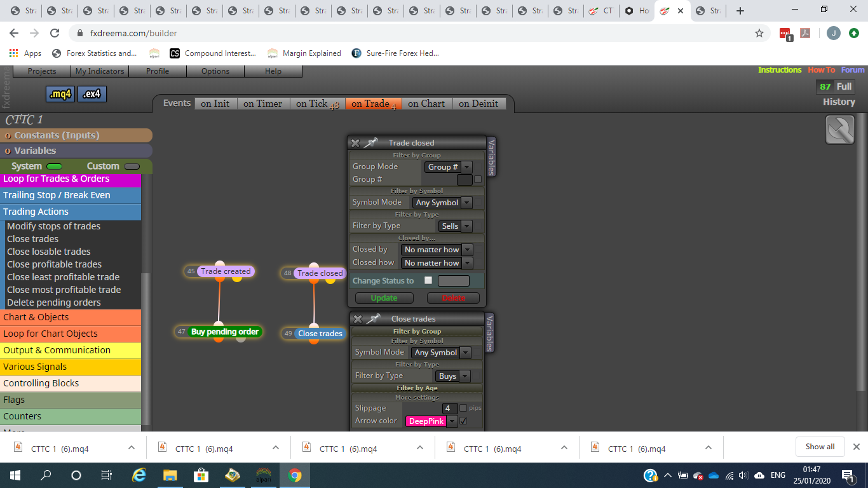Open Filter by Type dropdown showing Sells
Image resolution: width=868 pixels, height=488 pixels.
pyautogui.click(x=456, y=226)
